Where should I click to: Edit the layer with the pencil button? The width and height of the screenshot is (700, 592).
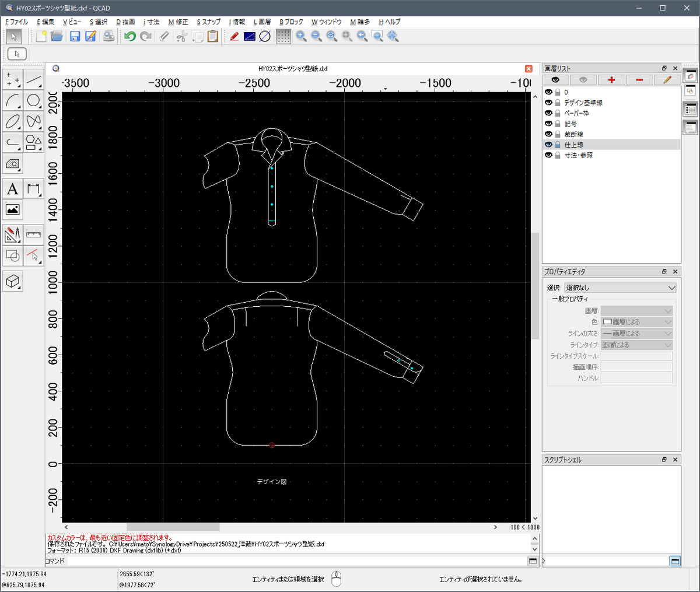(667, 80)
